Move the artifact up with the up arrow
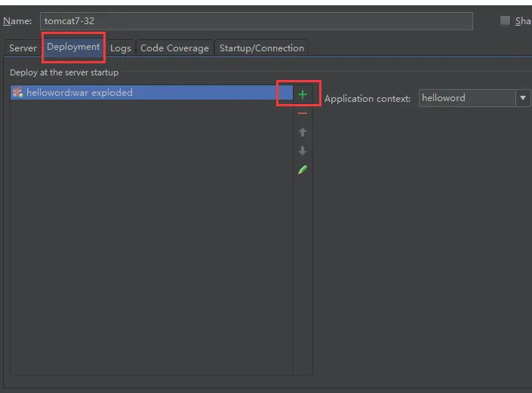Image resolution: width=532 pixels, height=393 pixels. (303, 132)
